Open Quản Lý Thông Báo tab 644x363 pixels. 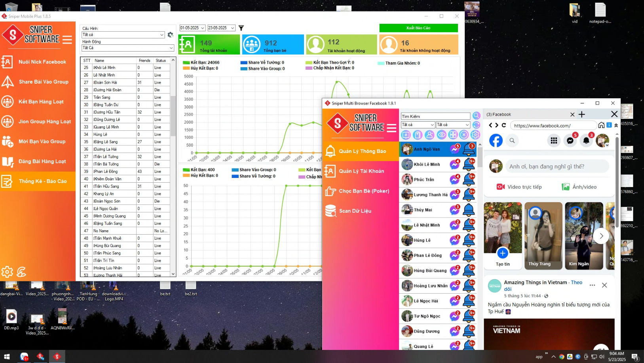361,151
